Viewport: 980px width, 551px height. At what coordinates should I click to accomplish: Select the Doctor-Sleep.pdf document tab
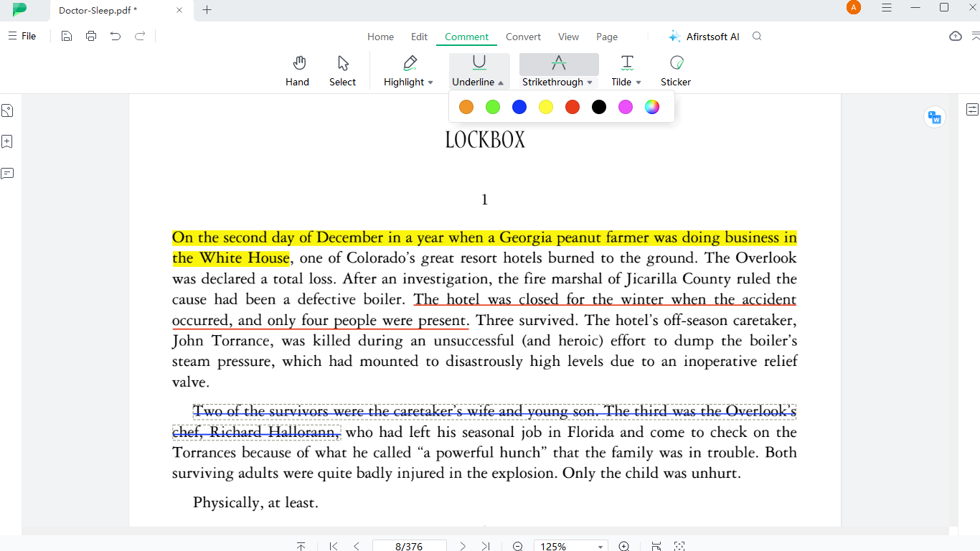[x=121, y=10]
